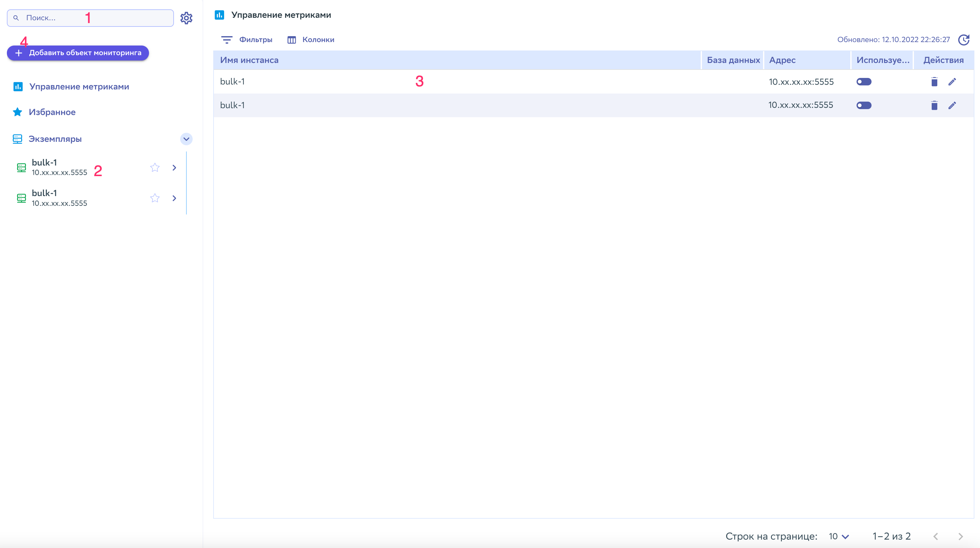The height and width of the screenshot is (548, 980).
Task: Click the refresh data icon
Action: coord(964,40)
